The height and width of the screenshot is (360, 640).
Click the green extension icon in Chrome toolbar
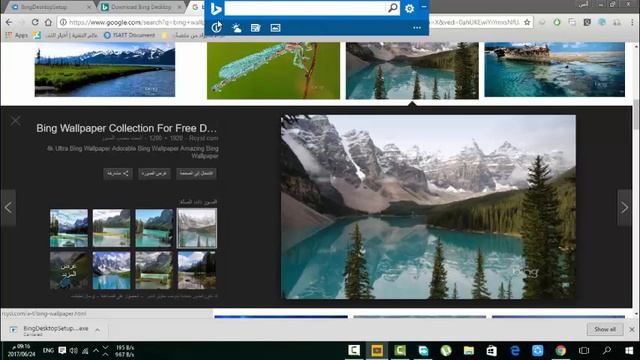557,22
